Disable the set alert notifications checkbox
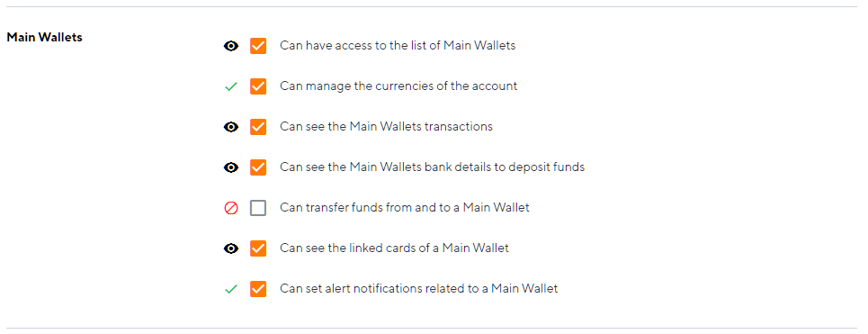868x334 pixels. pos(258,289)
